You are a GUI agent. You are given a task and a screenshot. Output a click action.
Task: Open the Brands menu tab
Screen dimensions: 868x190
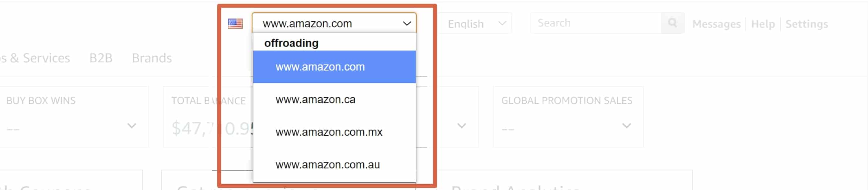coord(152,58)
